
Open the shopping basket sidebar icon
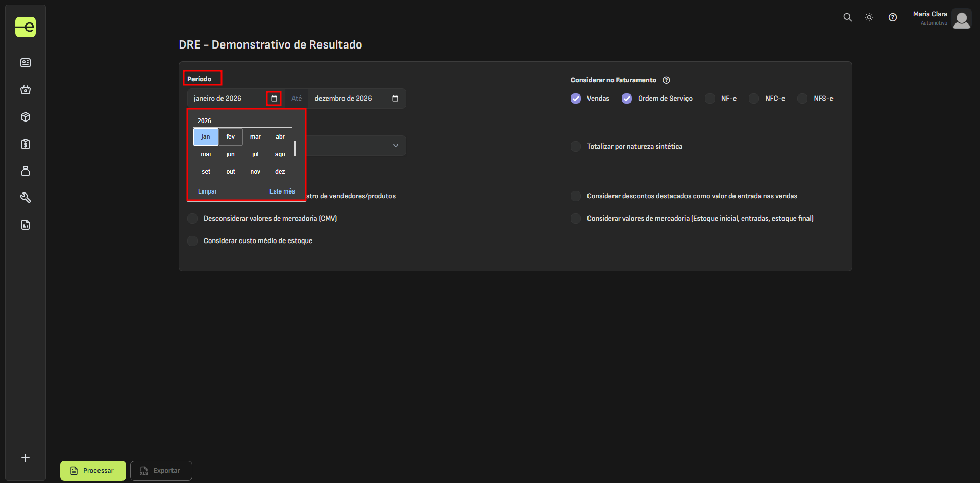click(x=26, y=90)
